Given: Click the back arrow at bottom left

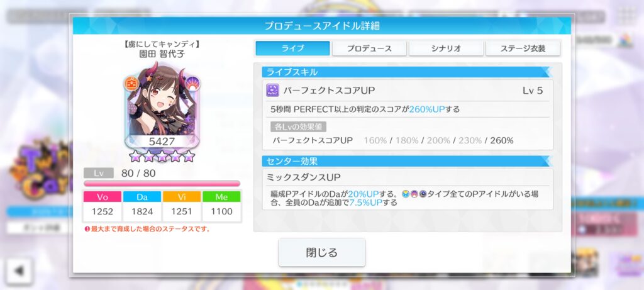Looking at the screenshot, I should point(19,270).
